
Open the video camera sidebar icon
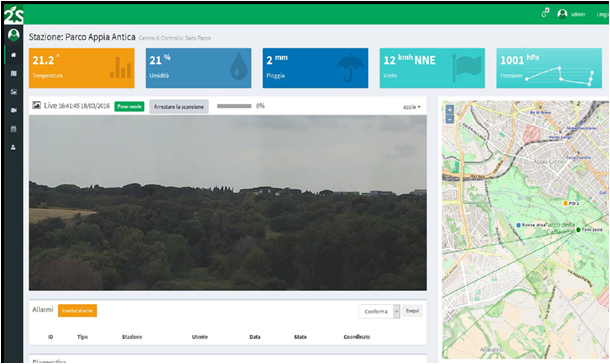[x=14, y=110]
